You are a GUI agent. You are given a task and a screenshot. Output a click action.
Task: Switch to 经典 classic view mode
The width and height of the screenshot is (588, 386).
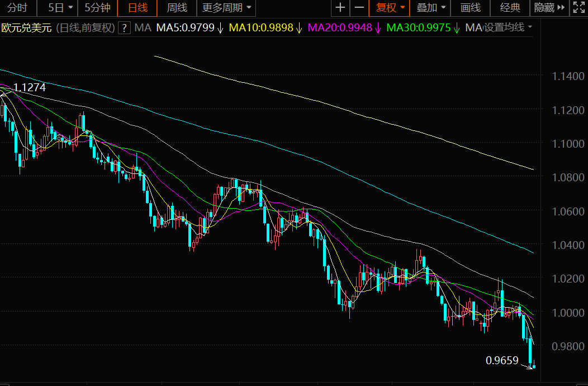[x=510, y=8]
